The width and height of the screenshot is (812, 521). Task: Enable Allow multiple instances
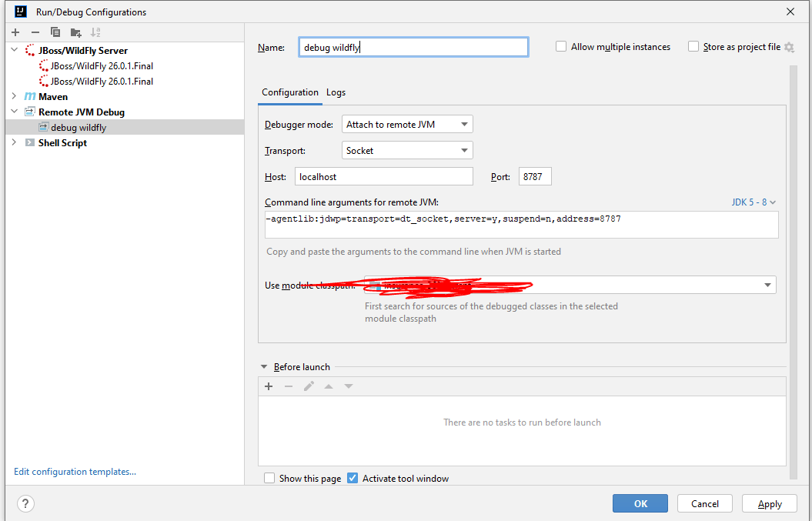tap(560, 46)
